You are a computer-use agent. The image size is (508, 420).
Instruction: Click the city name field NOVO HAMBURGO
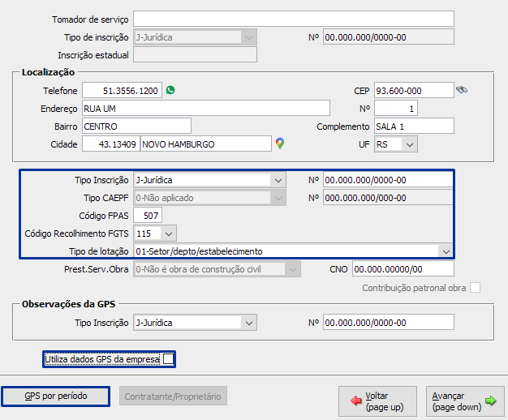[x=206, y=144]
